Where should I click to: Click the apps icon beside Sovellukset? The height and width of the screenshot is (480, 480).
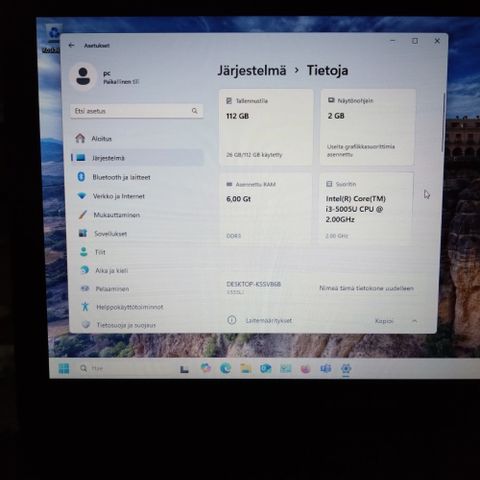(83, 233)
